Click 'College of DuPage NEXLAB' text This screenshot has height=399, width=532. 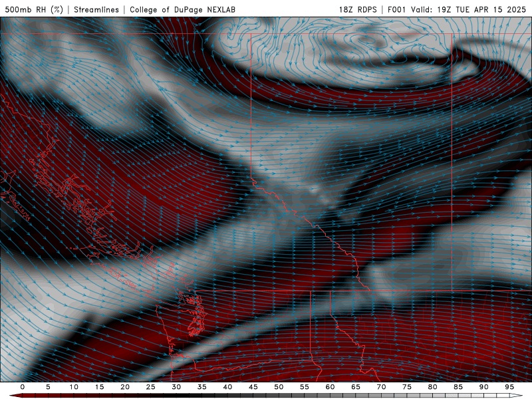(182, 9)
